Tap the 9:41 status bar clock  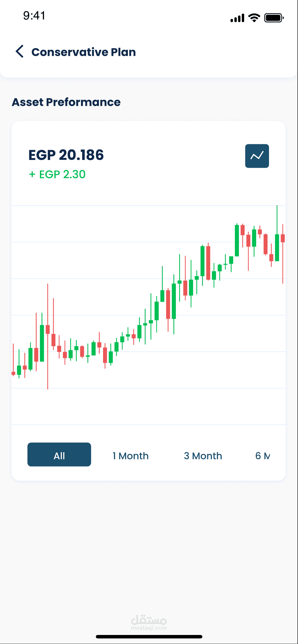[x=34, y=16]
